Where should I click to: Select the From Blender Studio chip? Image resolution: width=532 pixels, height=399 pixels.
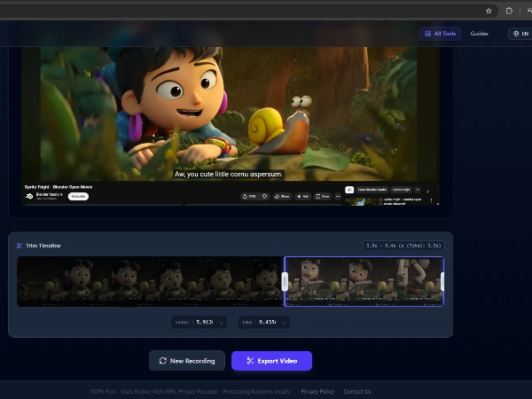coord(372,190)
